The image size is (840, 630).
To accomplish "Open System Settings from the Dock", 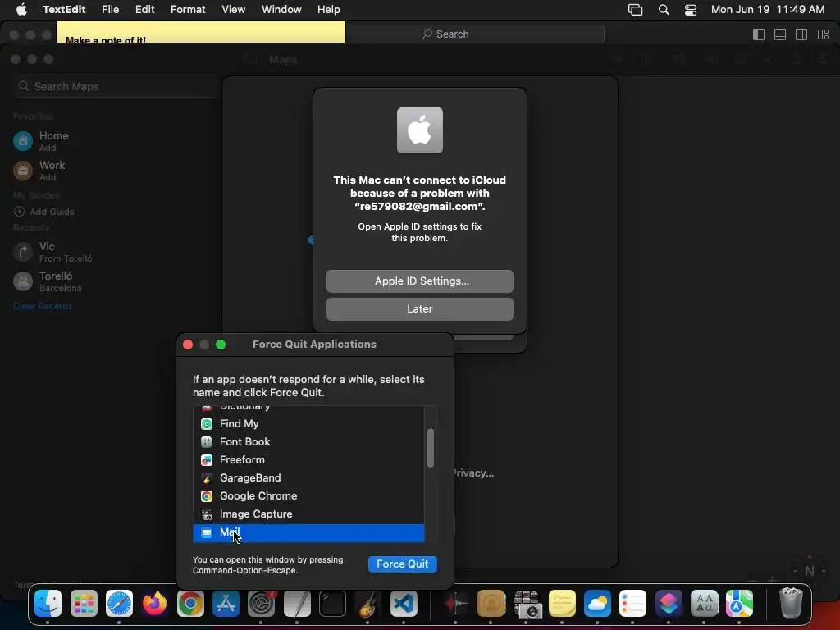I will [x=261, y=604].
